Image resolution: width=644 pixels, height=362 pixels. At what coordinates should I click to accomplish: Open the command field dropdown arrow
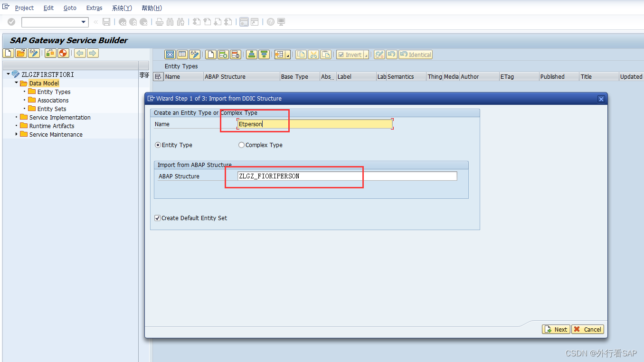[84, 22]
